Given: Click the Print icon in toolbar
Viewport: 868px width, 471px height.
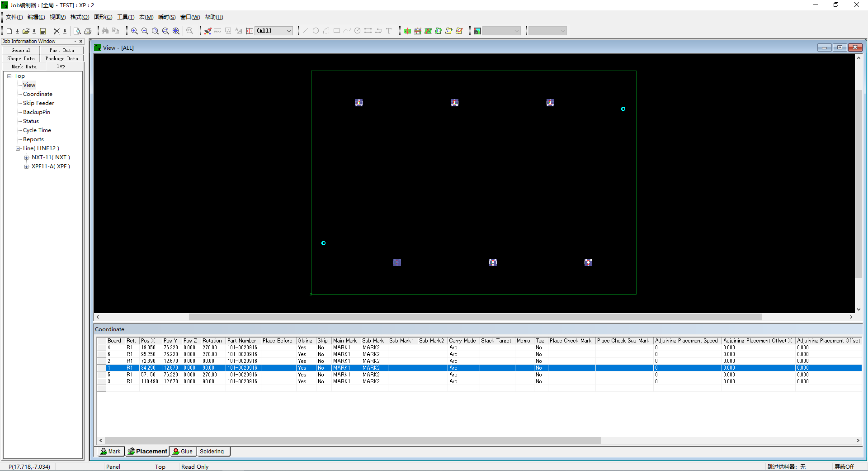Looking at the screenshot, I should pos(88,31).
